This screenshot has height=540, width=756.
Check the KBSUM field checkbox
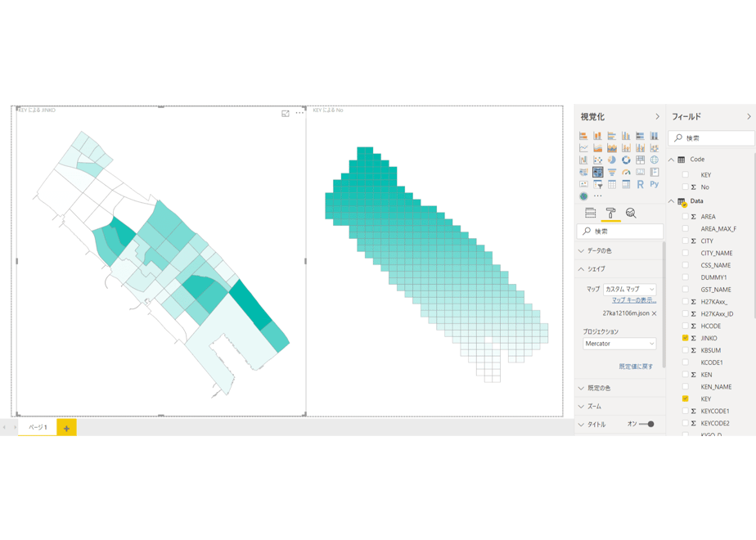click(x=685, y=350)
